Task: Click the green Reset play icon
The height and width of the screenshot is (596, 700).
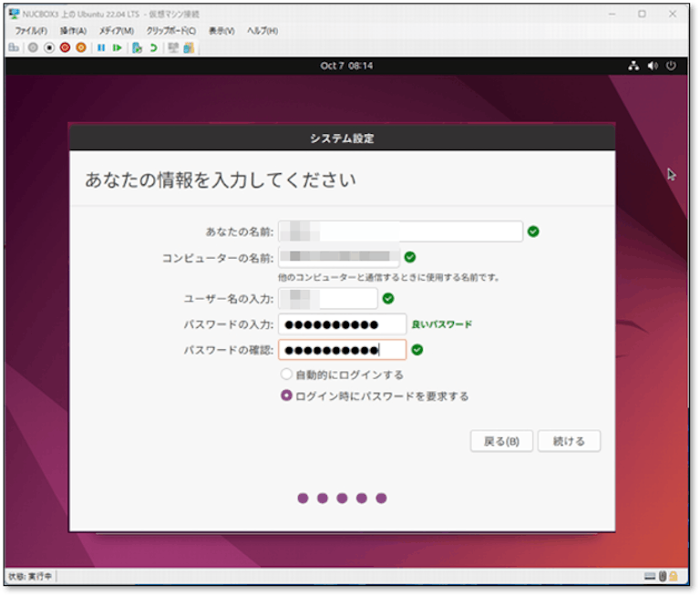Action: pos(118,47)
